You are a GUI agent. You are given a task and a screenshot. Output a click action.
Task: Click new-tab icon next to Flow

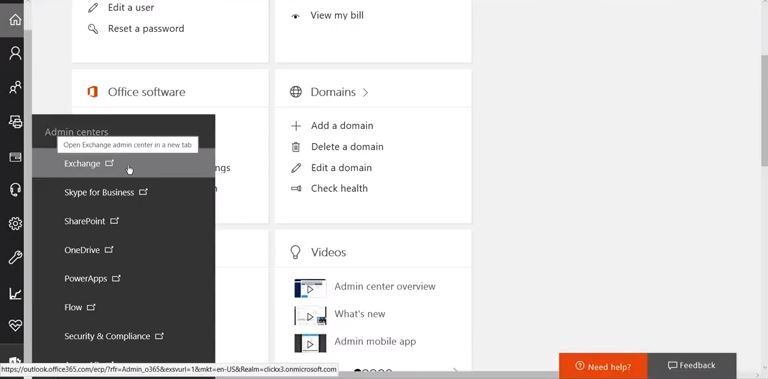(91, 307)
